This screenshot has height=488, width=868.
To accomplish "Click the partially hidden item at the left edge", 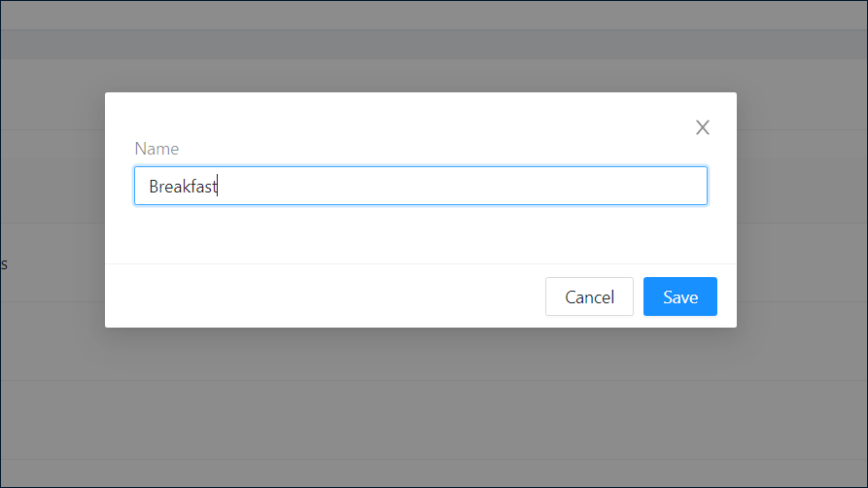I will coord(4,263).
